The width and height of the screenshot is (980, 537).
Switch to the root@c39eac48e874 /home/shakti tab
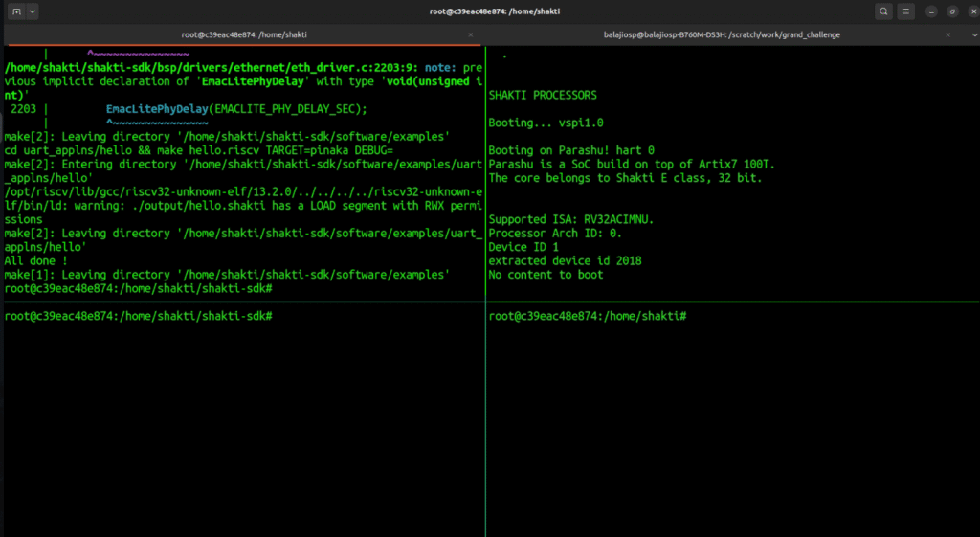tap(244, 35)
